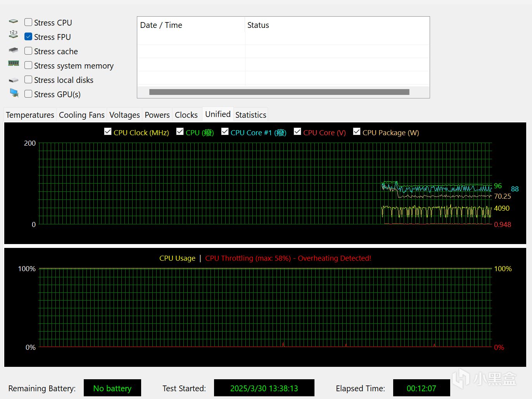Click the red 0% throttling readout
This screenshot has width=532, height=399.
[x=499, y=347]
